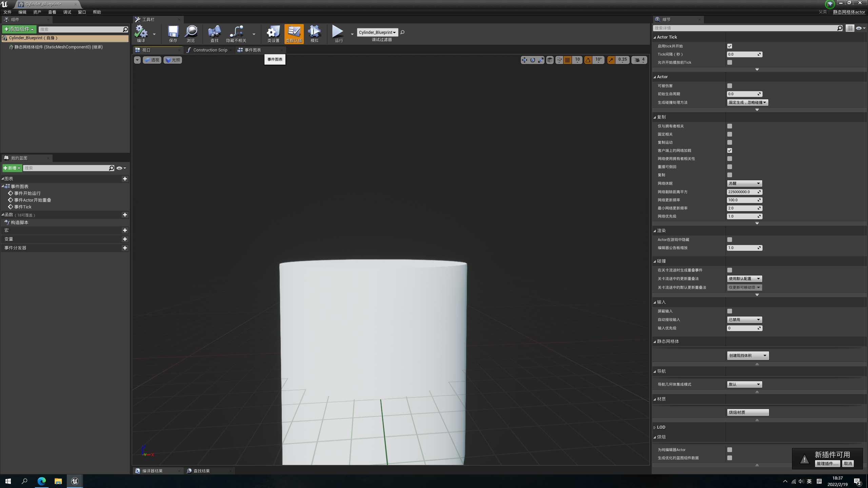Switch to Construction Script tab
Viewport: 868px width, 488px height.
[x=210, y=50]
